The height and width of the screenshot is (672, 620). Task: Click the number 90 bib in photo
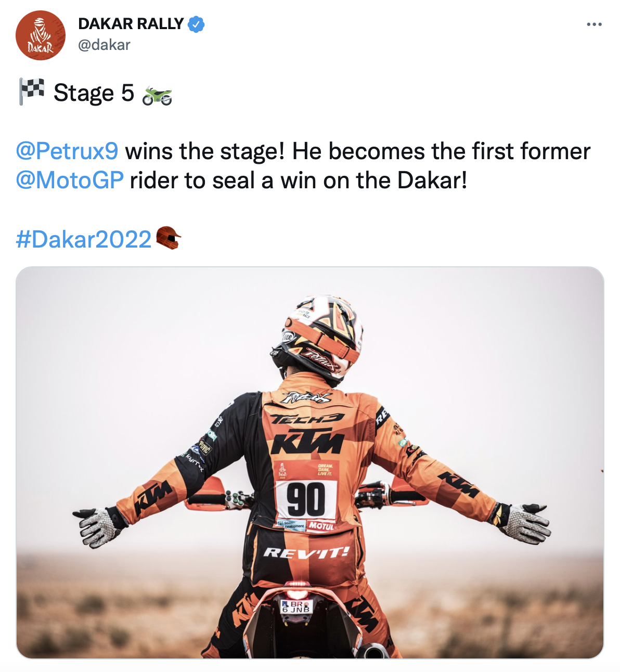[306, 500]
